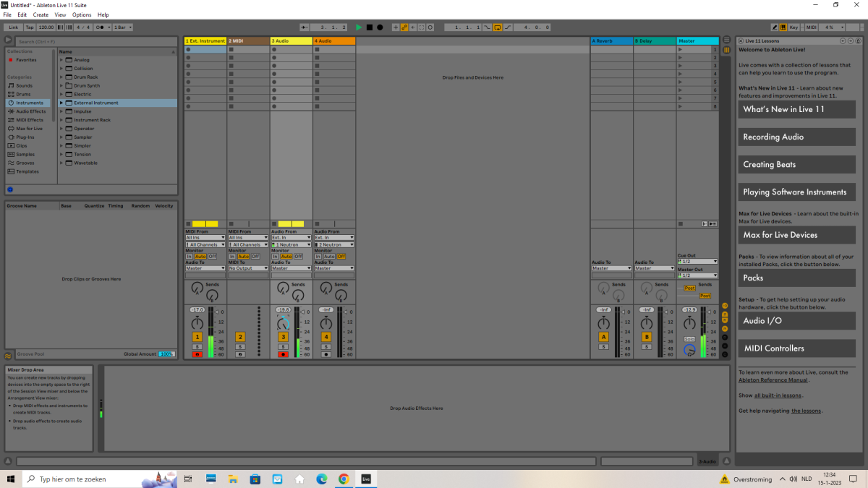868x488 pixels.
Task: Select Templates category in browser
Action: click(27, 172)
